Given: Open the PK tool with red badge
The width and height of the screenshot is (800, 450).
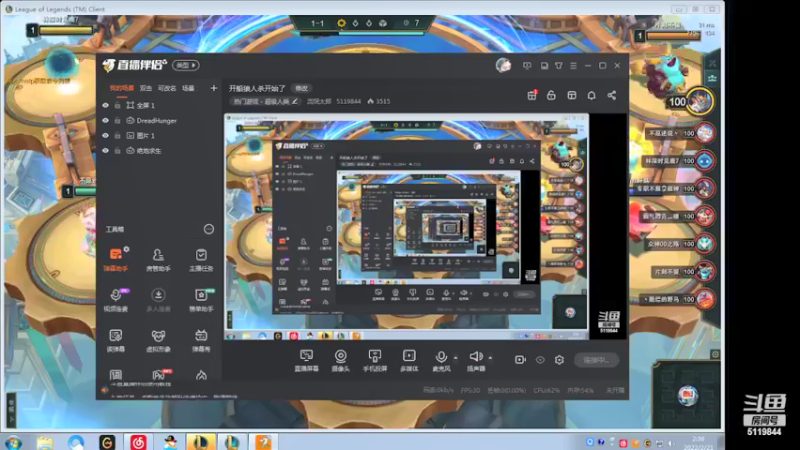Looking at the screenshot, I should click(159, 375).
